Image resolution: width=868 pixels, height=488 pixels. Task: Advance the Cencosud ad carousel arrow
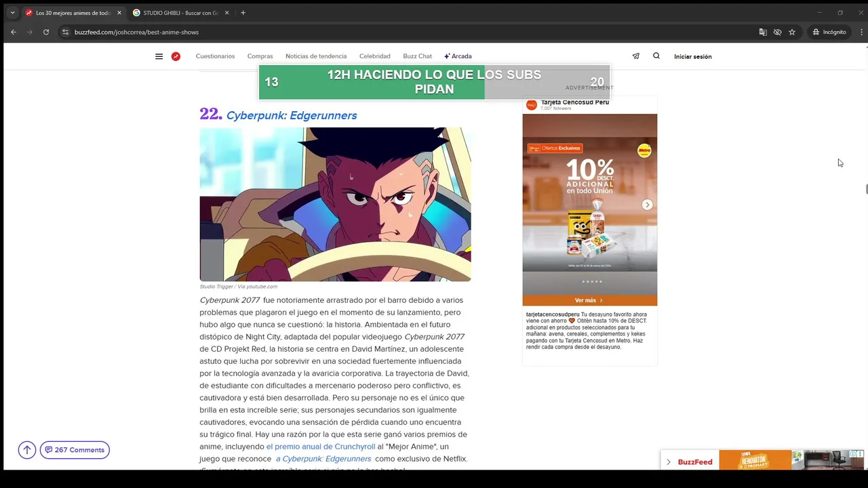coord(647,205)
